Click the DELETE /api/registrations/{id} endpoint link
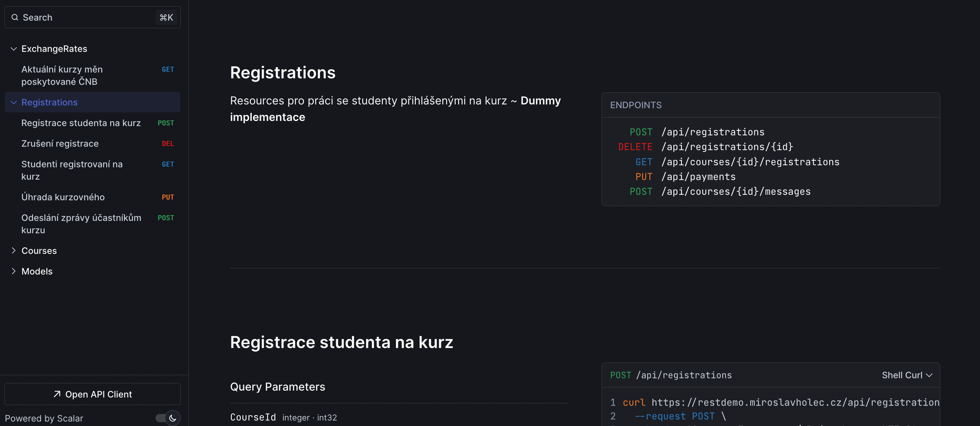 [706, 147]
